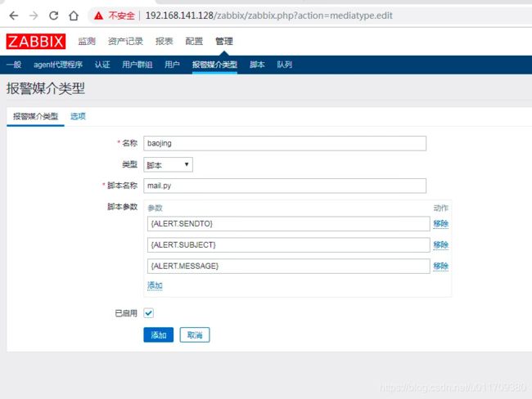
Task: Go to the 队列 submenu
Action: pos(284,65)
